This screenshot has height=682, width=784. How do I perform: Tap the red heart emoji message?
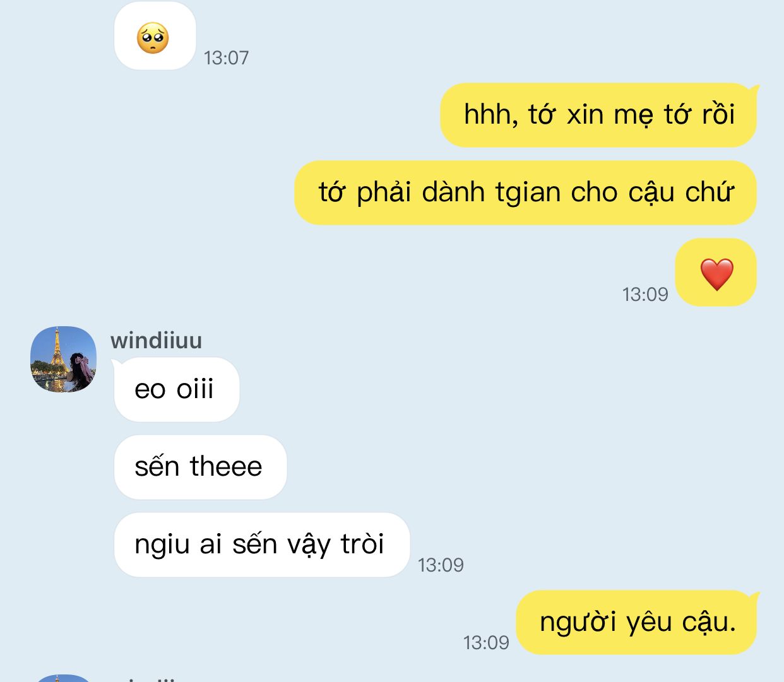click(716, 273)
